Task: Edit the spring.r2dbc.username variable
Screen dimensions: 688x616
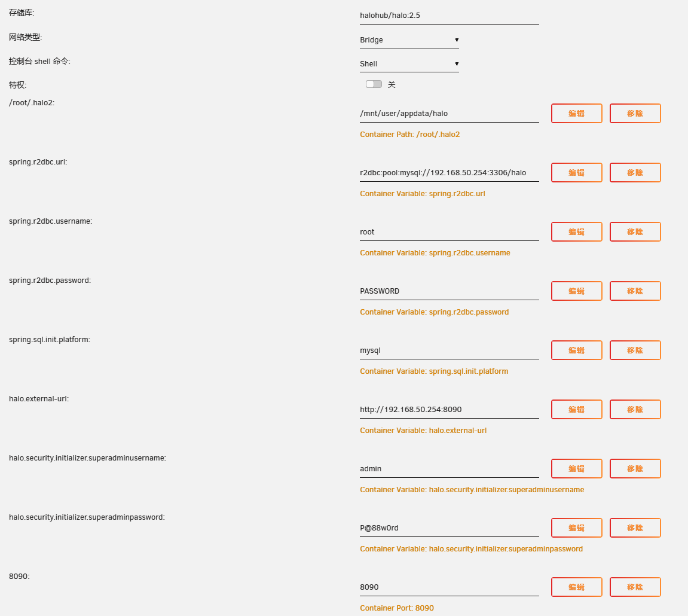Action: pyautogui.click(x=576, y=232)
